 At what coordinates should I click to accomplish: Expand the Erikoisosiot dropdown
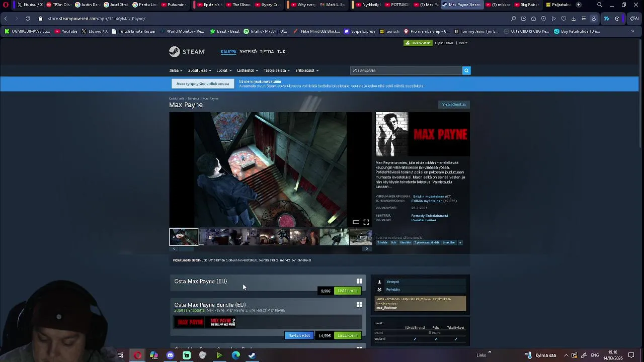tap(307, 70)
